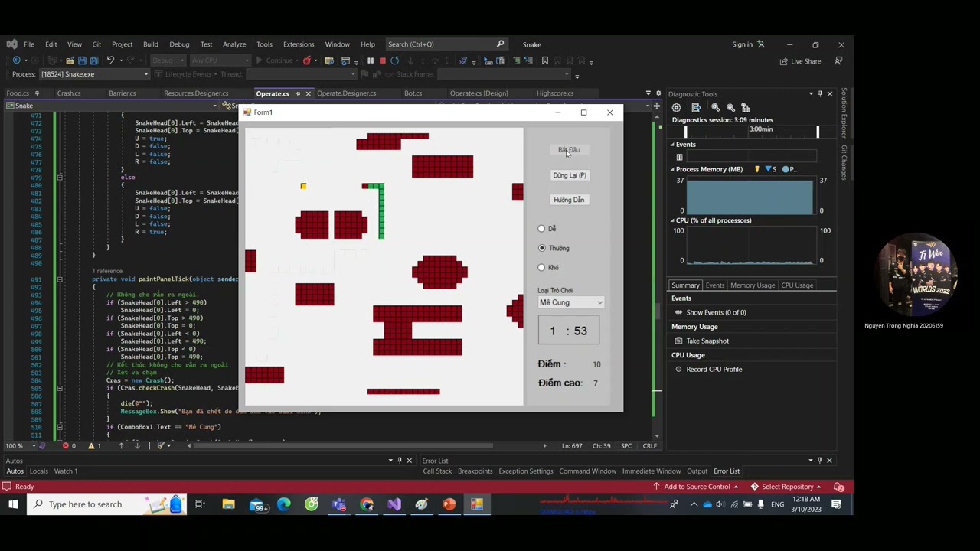
Task: Click the Sign in link
Action: pos(742,44)
